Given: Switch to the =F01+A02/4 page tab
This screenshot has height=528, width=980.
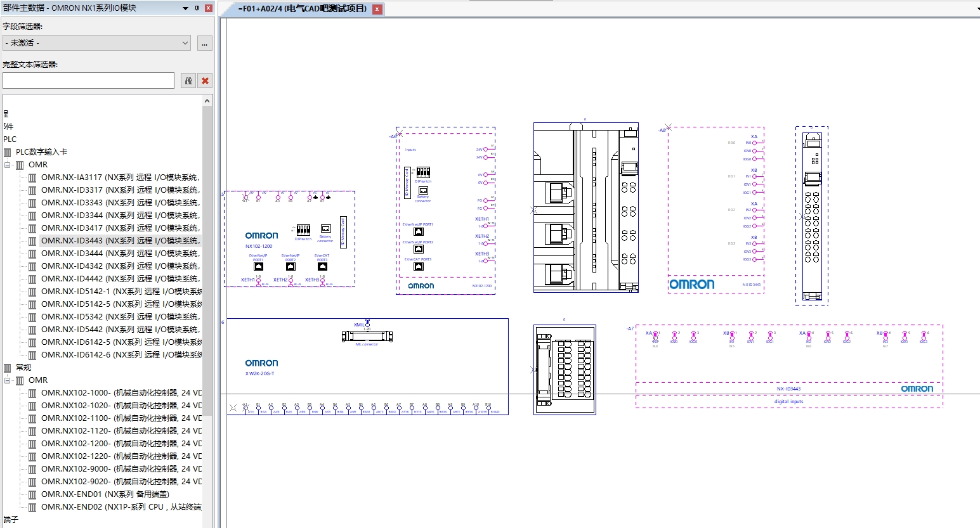Looking at the screenshot, I should pyautogui.click(x=302, y=9).
